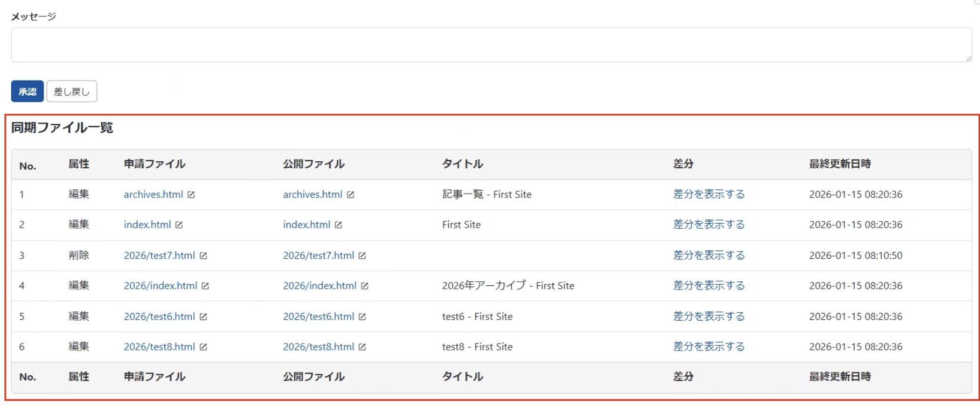Click the 承認 approve button

click(x=27, y=91)
